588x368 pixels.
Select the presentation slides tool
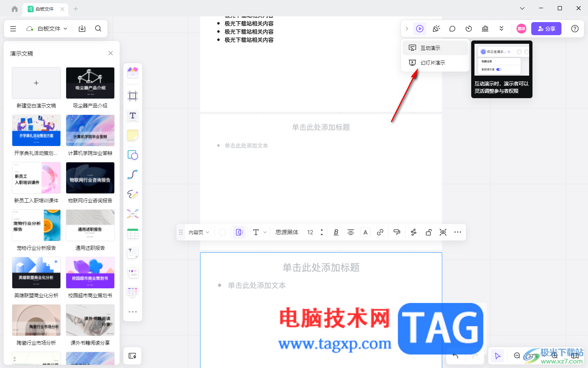click(133, 273)
